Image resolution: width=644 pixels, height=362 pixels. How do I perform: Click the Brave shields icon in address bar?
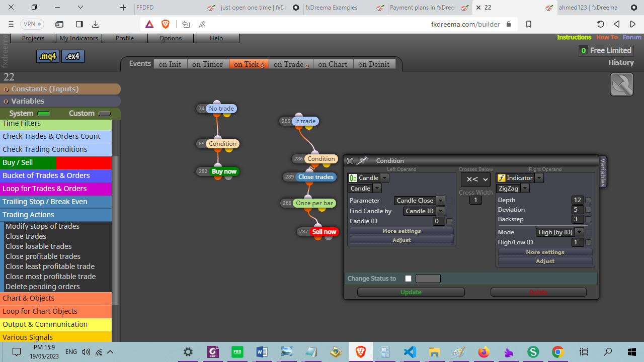[x=166, y=24]
